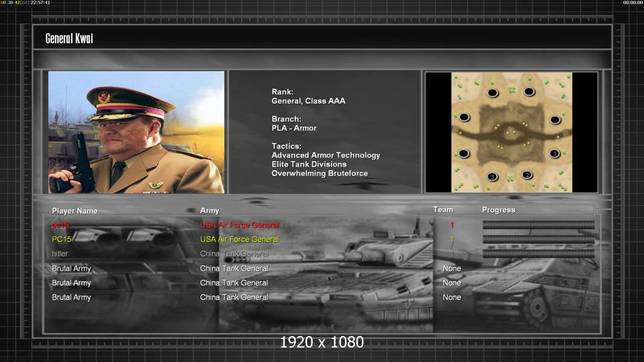644x362 pixels.
Task: Click start position marker 3 on minimap
Action: click(x=492, y=177)
